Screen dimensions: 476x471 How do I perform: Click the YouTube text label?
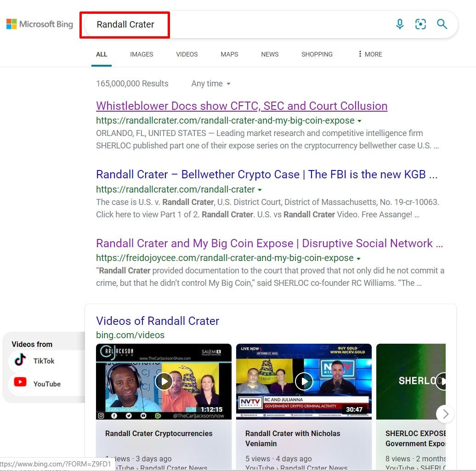[47, 384]
